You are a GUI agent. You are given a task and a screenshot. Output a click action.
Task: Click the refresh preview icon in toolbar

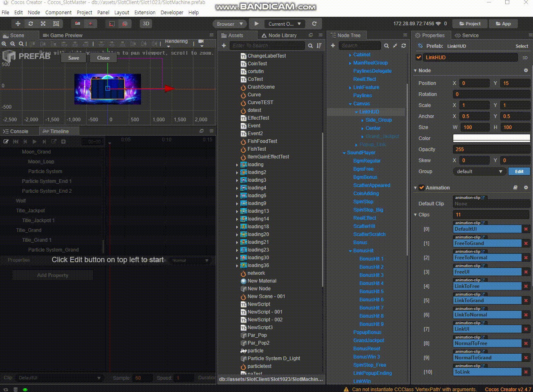tap(314, 24)
